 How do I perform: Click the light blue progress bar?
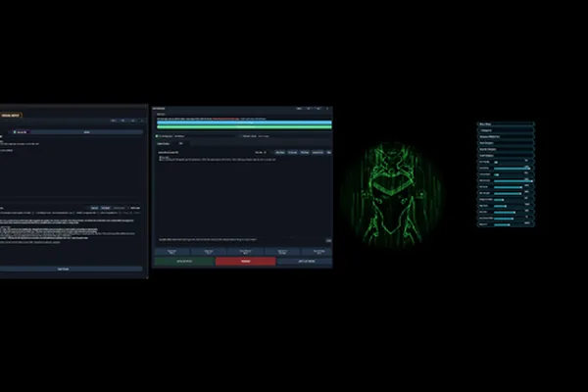click(x=244, y=122)
